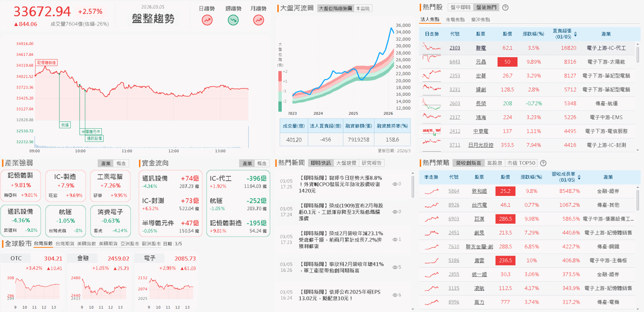Open the help icon beside 熱門策略 tabs
Image resolution: width=644 pixels, height=312 pixels.
coord(543,163)
